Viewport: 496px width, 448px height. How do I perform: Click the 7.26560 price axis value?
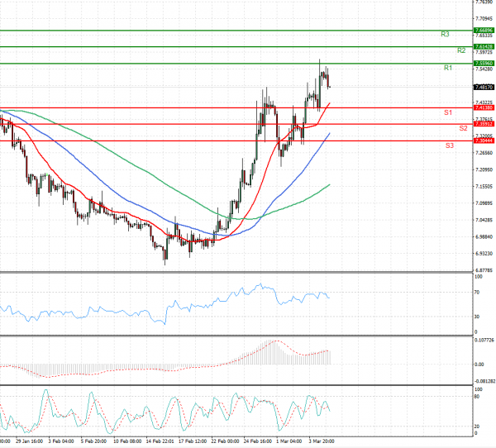click(x=484, y=153)
